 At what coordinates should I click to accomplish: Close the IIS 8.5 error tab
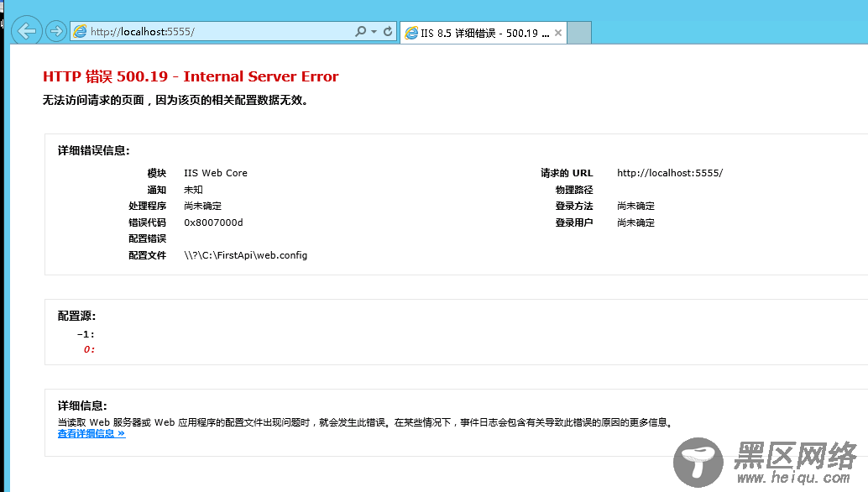(x=558, y=33)
